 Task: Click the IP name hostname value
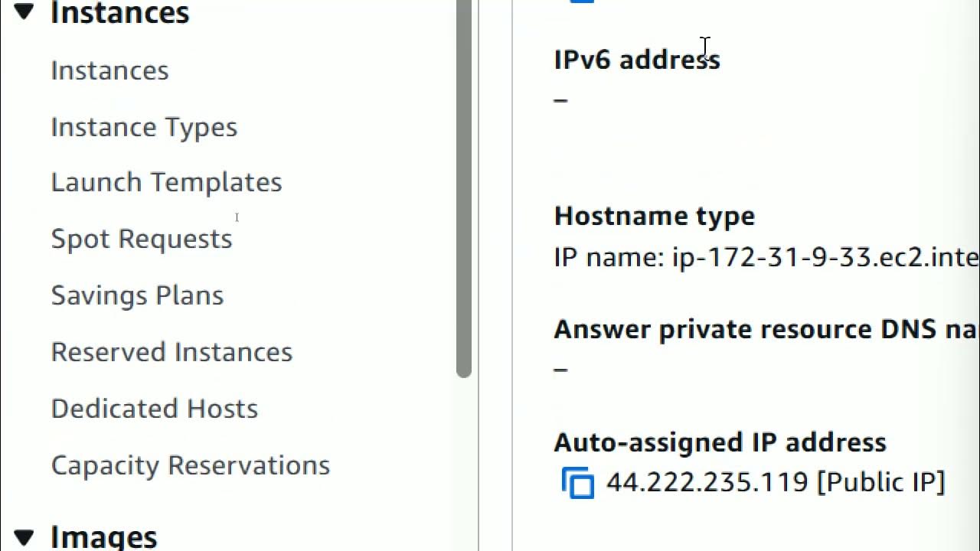[766, 257]
